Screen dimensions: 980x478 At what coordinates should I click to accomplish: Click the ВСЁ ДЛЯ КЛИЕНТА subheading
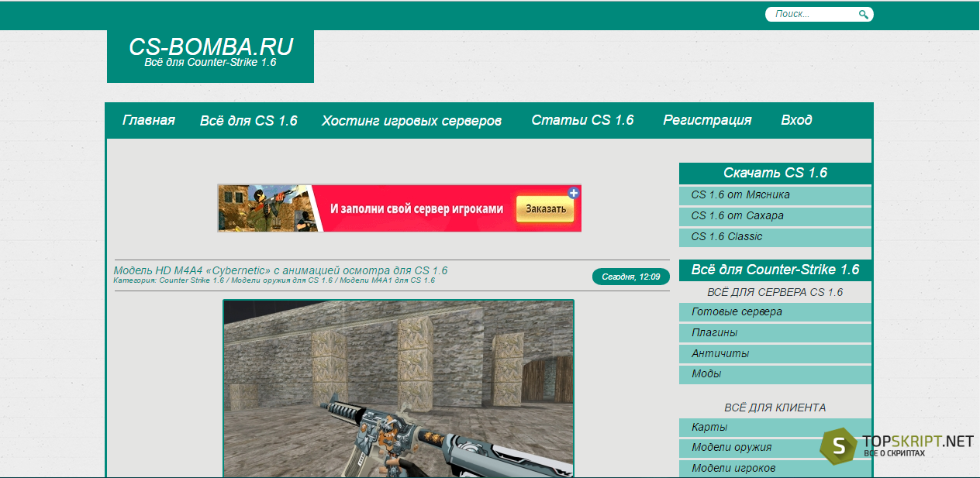point(775,408)
